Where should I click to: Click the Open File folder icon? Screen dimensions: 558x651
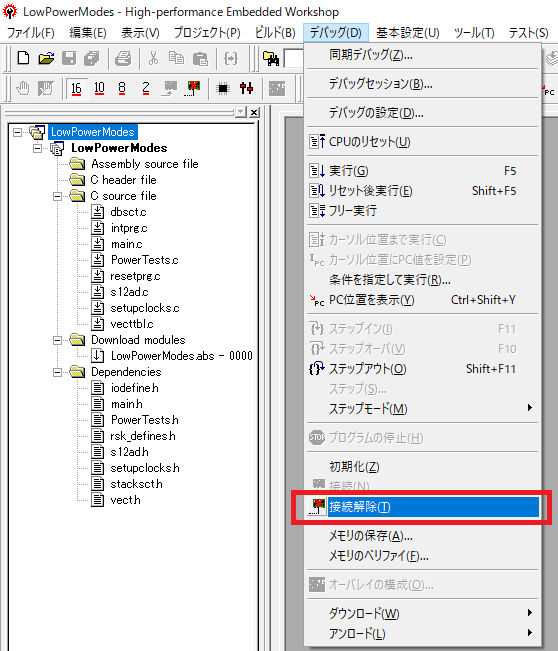pos(46,58)
